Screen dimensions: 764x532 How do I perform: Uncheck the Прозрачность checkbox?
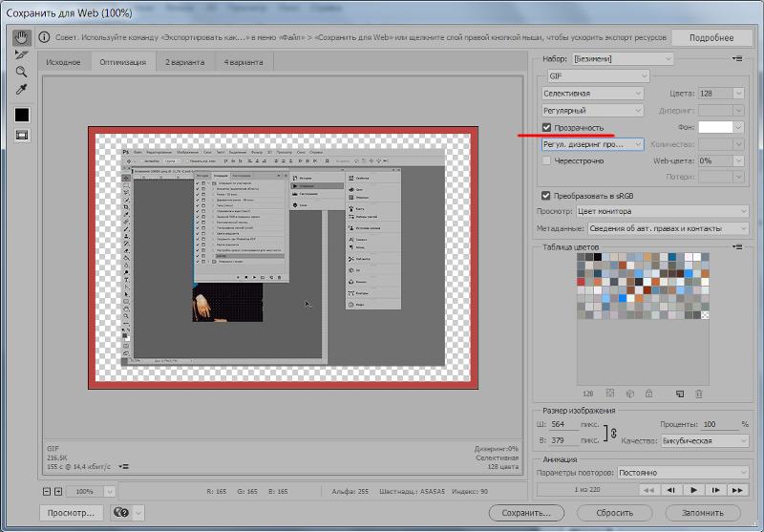tap(546, 127)
